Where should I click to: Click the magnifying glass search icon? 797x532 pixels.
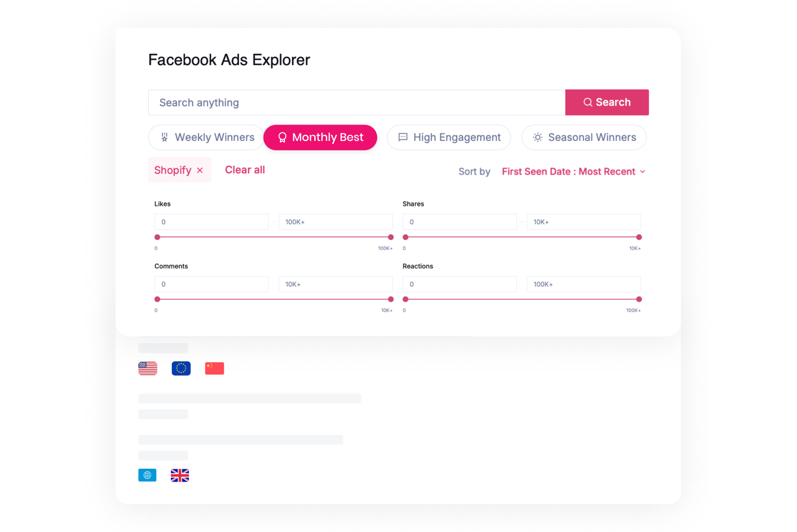(588, 102)
